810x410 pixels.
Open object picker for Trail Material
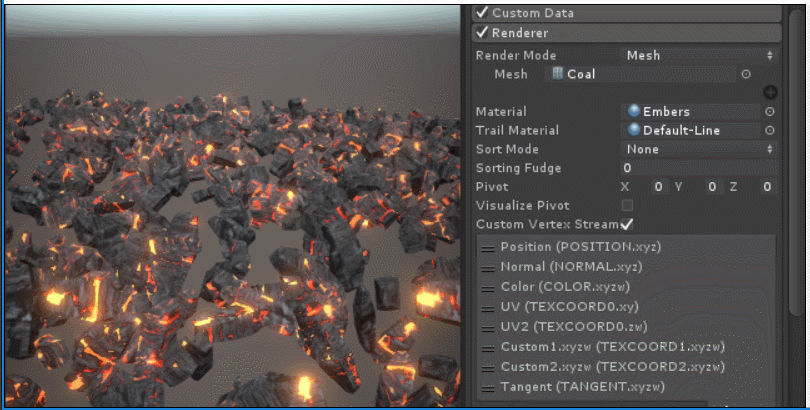pyautogui.click(x=770, y=131)
